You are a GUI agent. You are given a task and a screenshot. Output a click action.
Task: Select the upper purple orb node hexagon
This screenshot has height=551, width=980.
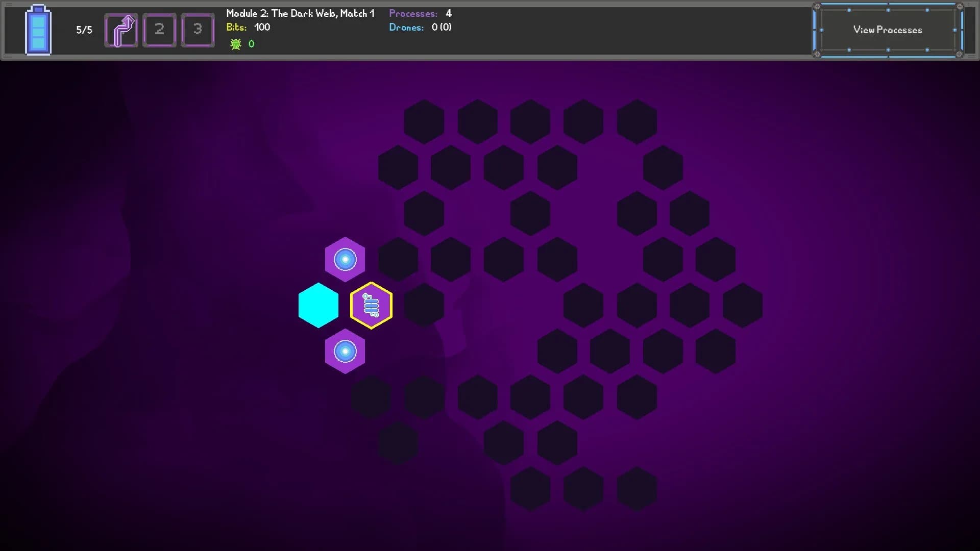(x=345, y=259)
